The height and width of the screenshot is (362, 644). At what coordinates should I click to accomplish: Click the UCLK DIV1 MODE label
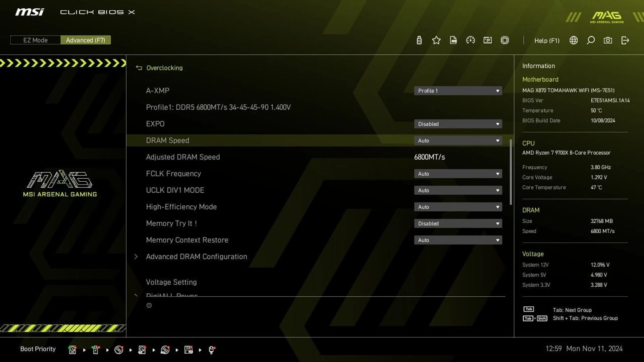(x=175, y=190)
